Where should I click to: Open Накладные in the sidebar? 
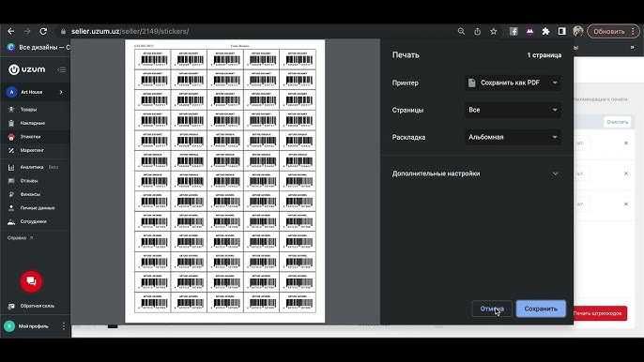[x=32, y=123]
